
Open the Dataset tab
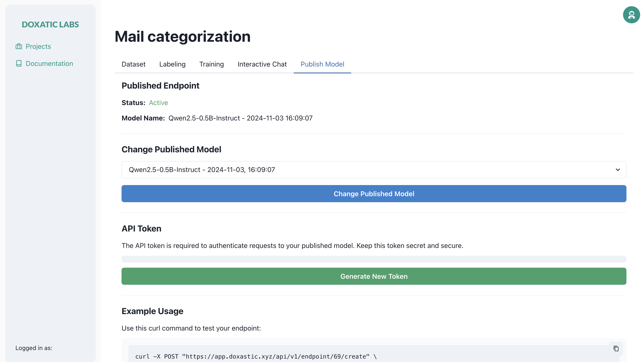tap(134, 64)
